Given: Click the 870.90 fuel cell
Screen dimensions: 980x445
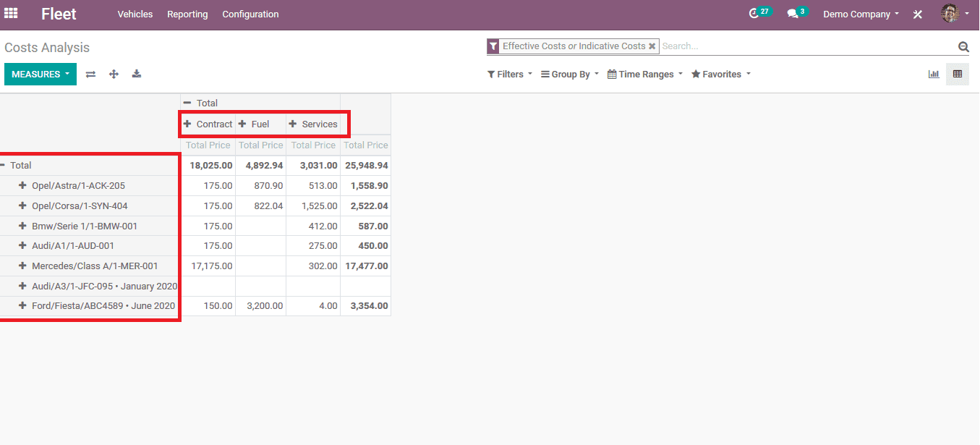Looking at the screenshot, I should point(260,186).
